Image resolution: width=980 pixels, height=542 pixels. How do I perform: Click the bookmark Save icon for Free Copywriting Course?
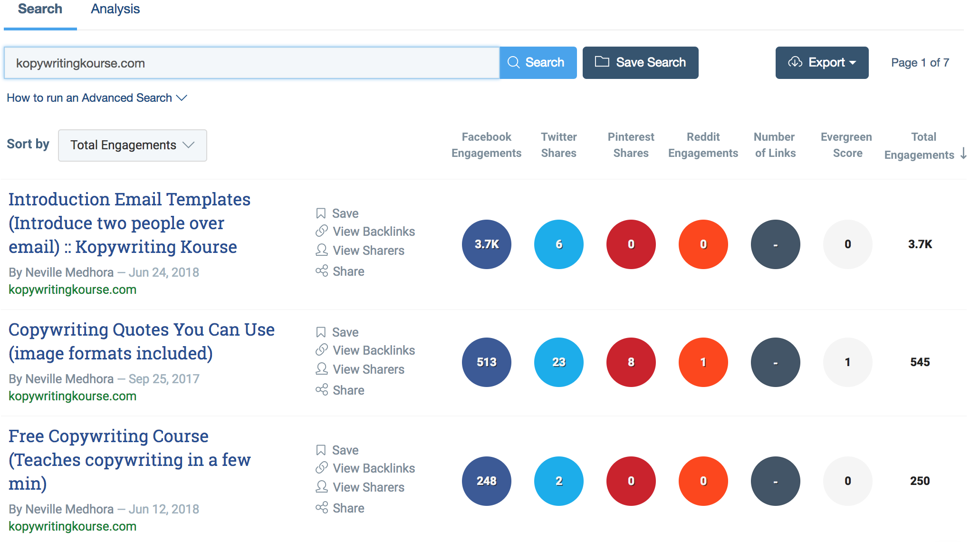[x=321, y=450]
